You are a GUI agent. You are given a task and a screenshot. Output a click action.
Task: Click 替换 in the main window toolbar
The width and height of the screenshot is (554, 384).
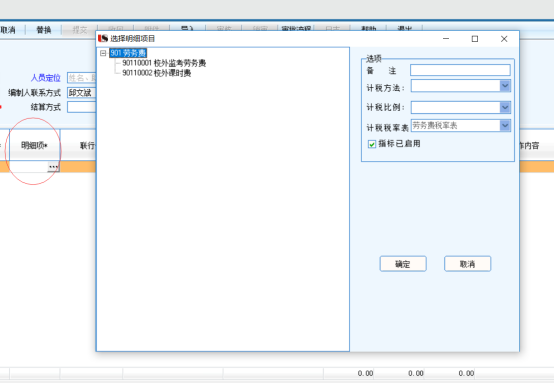(44, 30)
